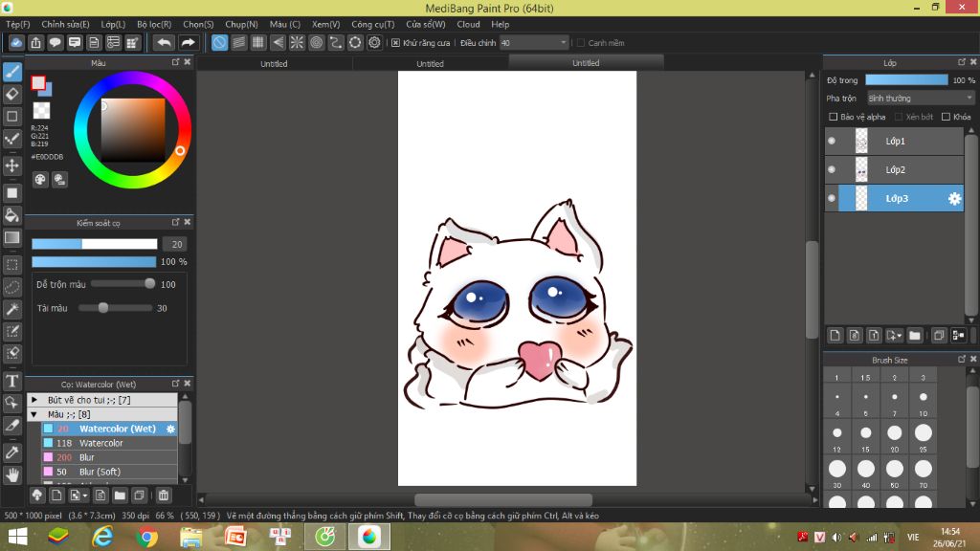Open the snap settings gear icon
This screenshot has height=551, width=980.
tap(374, 42)
